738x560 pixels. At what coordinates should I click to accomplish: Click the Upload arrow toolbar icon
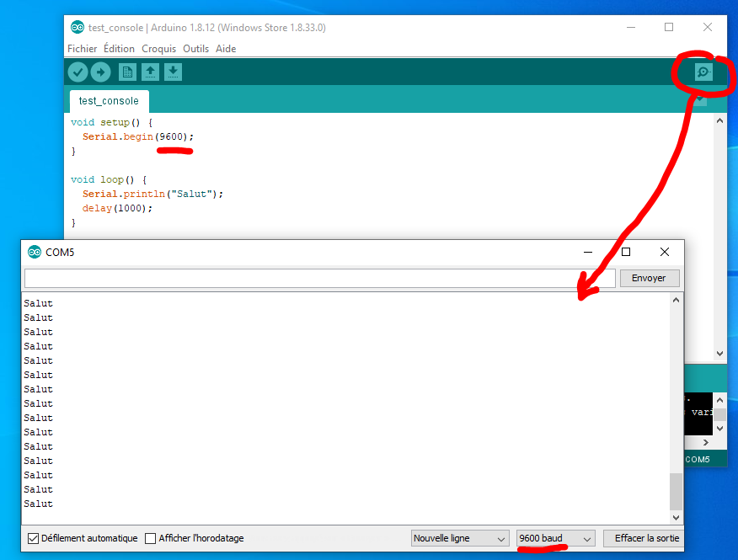101,72
